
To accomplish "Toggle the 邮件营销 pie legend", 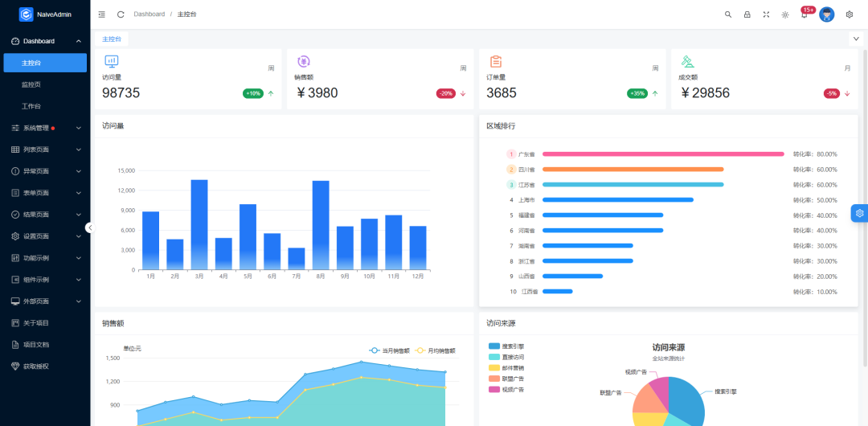I will [506, 368].
